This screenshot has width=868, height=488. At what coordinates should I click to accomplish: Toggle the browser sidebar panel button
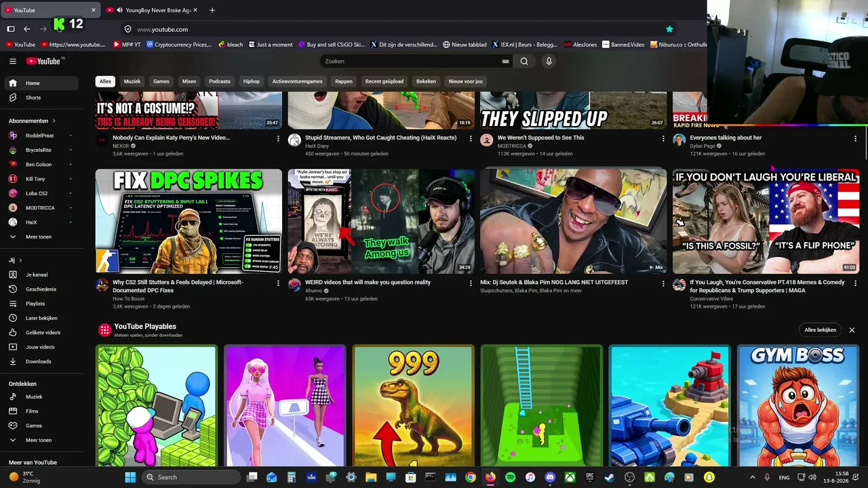[x=11, y=29]
